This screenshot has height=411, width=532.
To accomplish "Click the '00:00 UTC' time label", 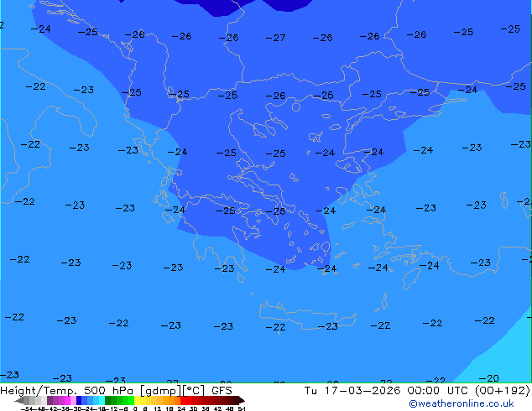I will point(440,391).
